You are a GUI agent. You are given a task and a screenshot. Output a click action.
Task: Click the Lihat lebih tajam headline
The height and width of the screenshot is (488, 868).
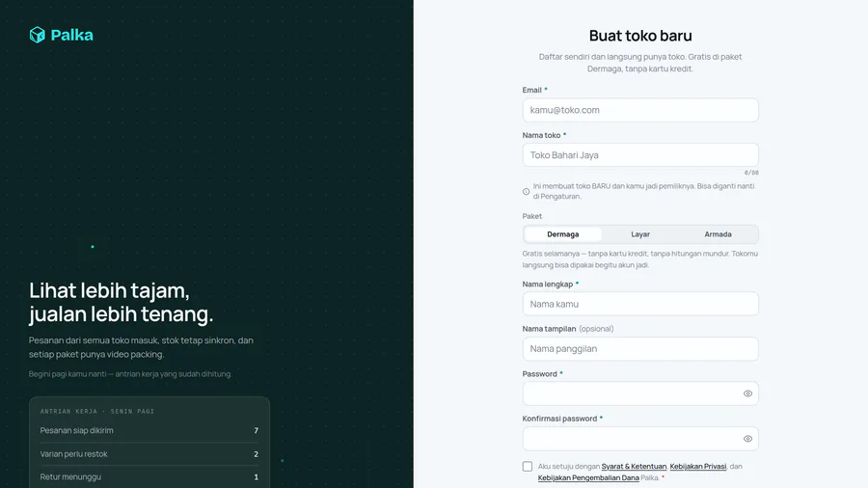[x=122, y=302]
